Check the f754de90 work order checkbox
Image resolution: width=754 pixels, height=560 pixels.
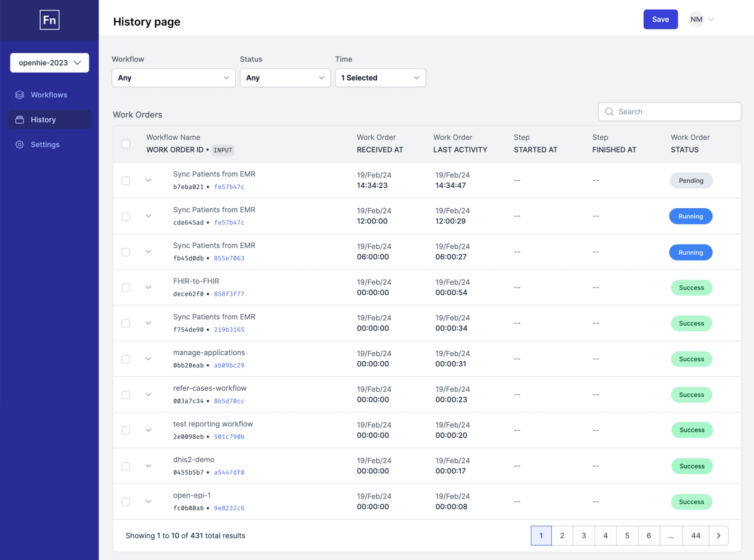coord(126,323)
